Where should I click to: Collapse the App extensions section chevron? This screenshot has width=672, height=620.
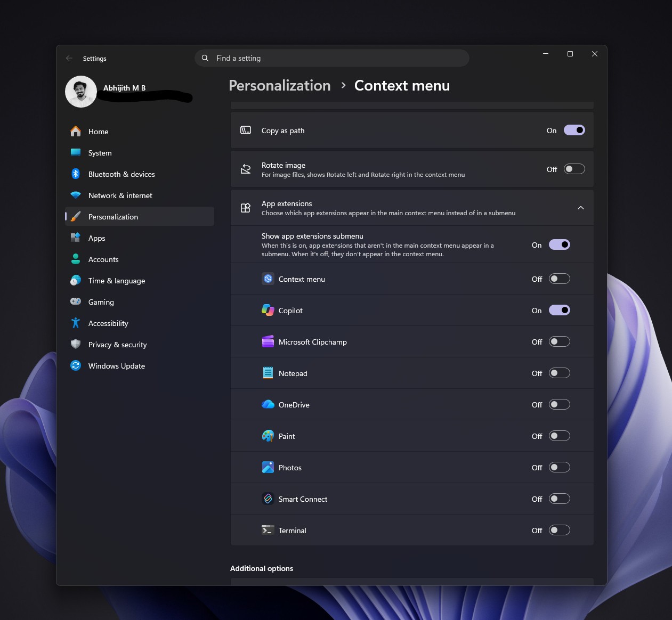coord(581,208)
